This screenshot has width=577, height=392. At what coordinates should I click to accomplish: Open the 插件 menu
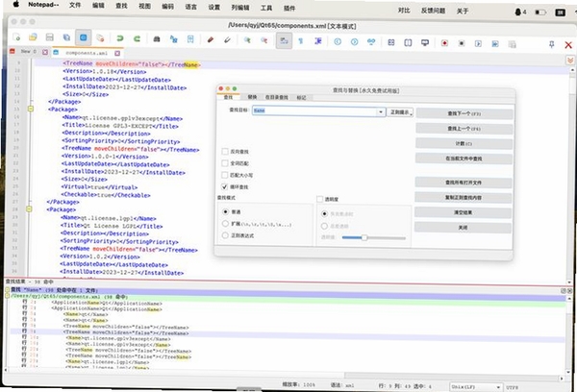pos(289,8)
